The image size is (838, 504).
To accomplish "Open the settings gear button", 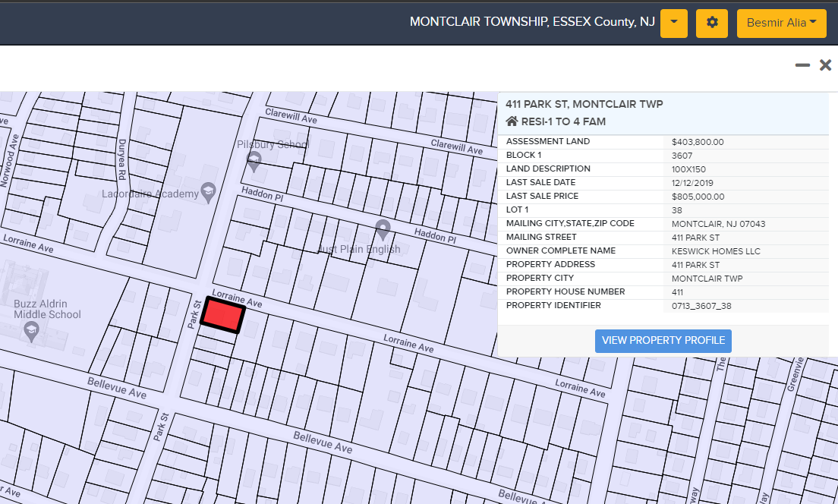I will pyautogui.click(x=712, y=23).
